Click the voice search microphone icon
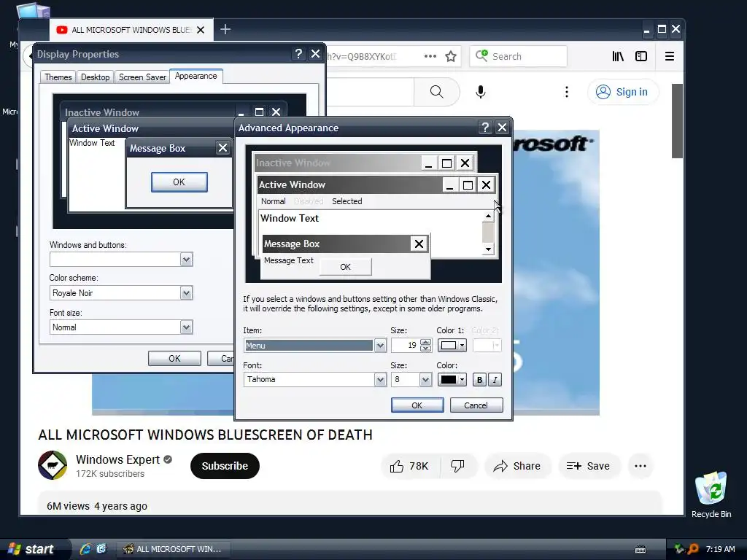The image size is (747, 560). pyautogui.click(x=480, y=91)
